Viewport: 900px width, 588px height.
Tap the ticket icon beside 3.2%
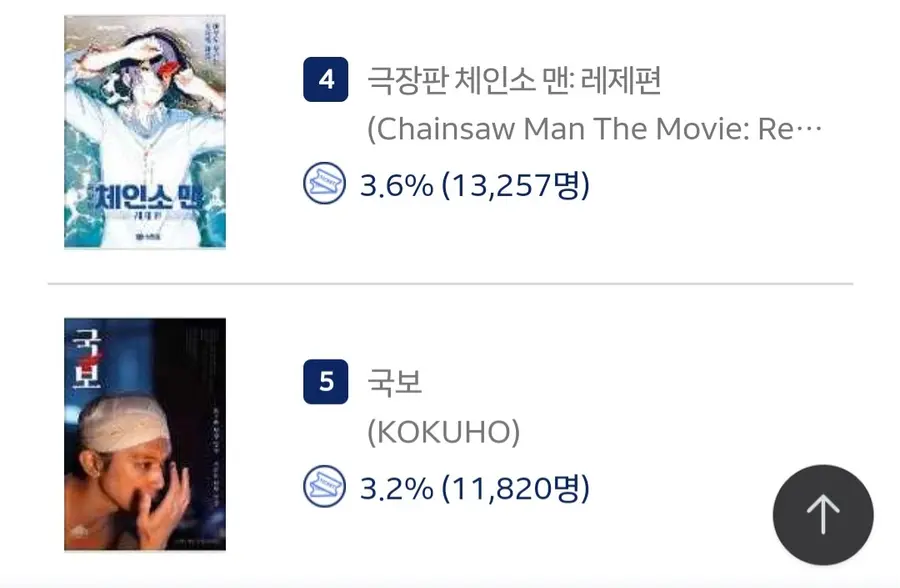(x=324, y=488)
